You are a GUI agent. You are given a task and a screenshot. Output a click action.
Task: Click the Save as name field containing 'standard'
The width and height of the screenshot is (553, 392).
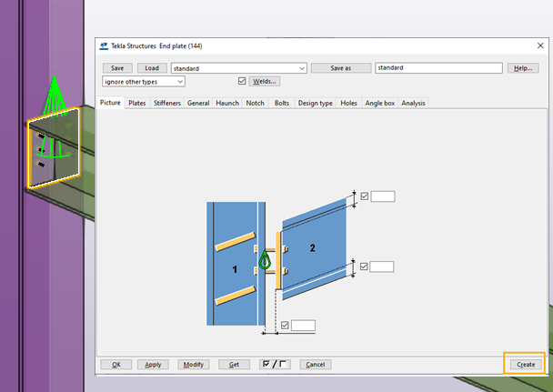coord(438,68)
